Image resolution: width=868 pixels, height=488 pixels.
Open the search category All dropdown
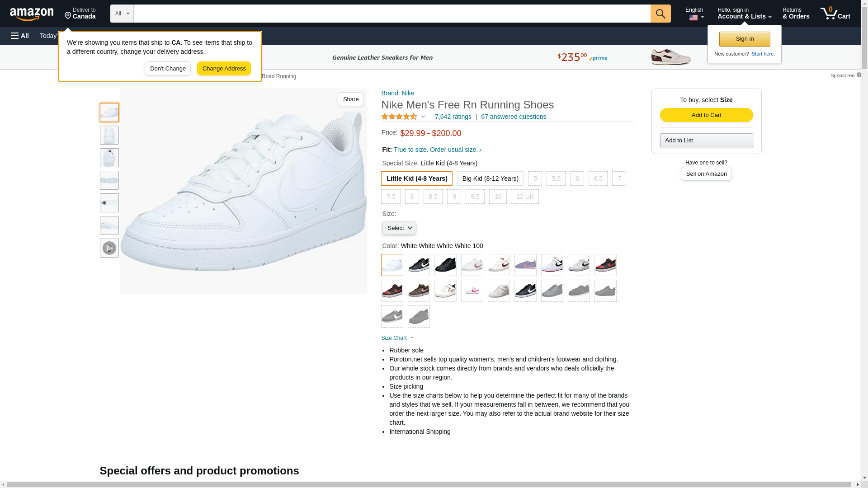[122, 14]
